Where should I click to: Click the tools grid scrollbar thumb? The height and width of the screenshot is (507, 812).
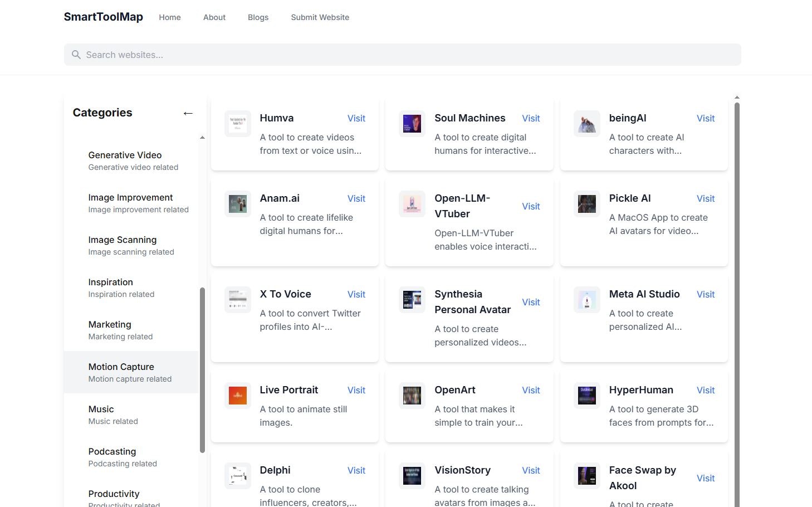737,304
